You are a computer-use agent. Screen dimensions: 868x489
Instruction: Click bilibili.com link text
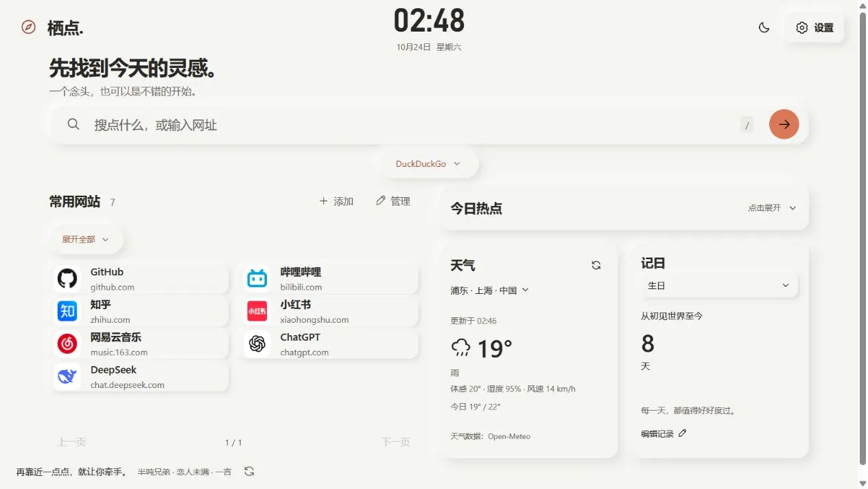(x=301, y=287)
